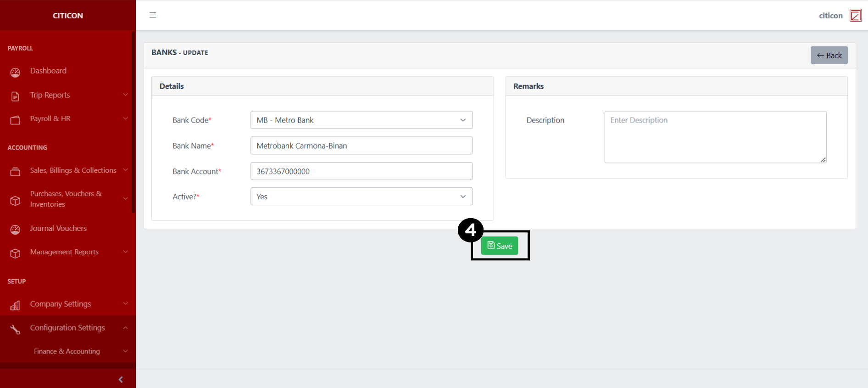Click the hamburger menu toggle icon
868x388 pixels.
click(153, 15)
